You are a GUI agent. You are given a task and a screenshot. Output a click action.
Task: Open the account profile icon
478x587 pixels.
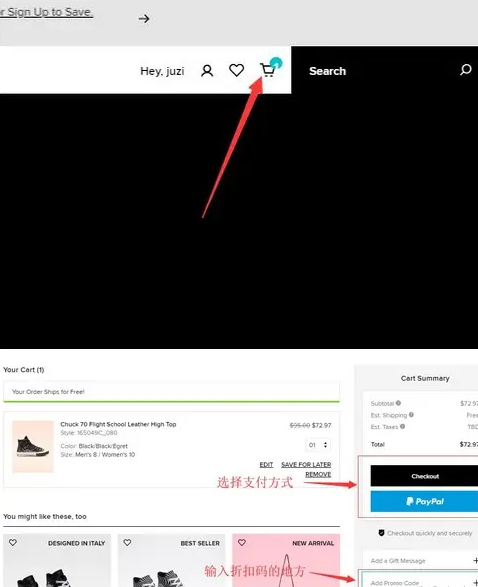point(207,70)
